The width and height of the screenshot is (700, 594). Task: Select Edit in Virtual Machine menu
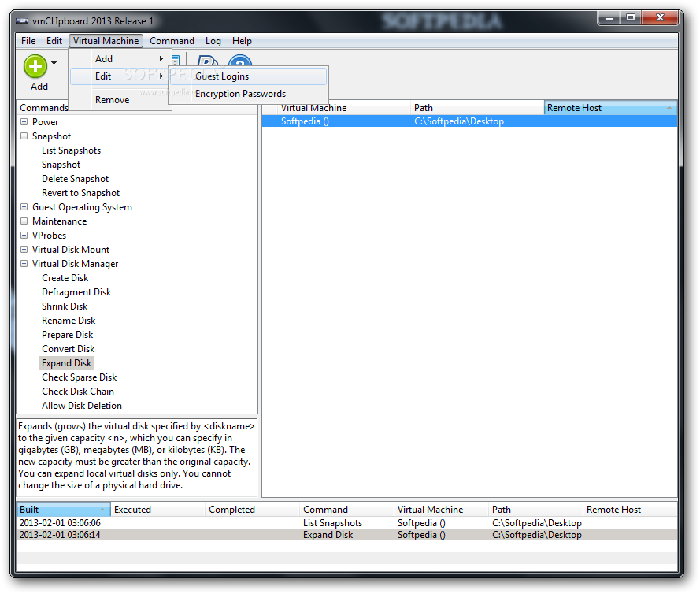120,76
